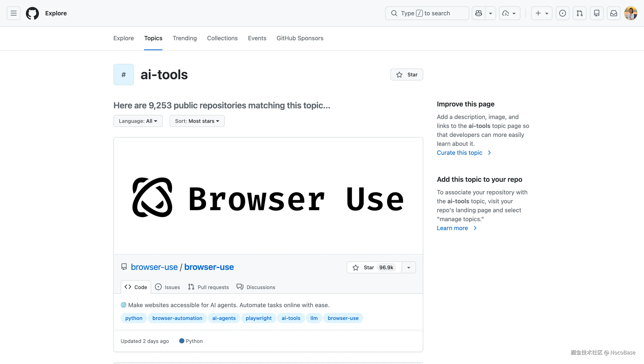Click the chevron after Learn more
This screenshot has width=644, height=364.
tap(475, 228)
